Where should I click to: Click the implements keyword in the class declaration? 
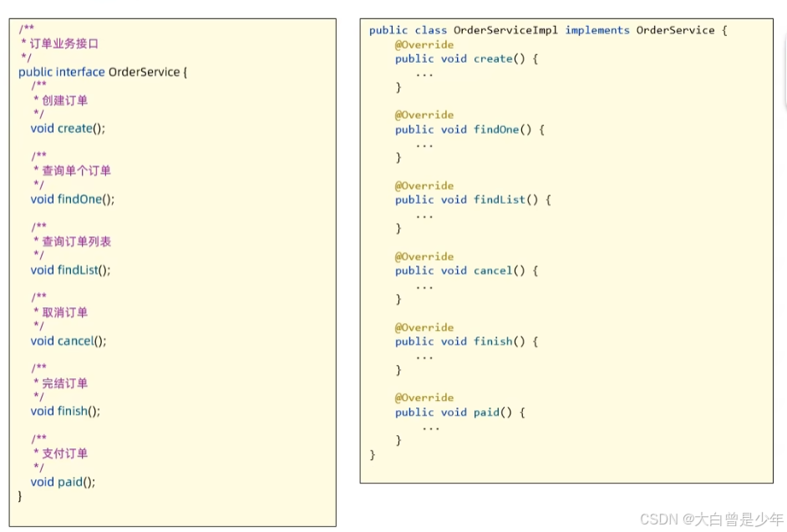[597, 30]
